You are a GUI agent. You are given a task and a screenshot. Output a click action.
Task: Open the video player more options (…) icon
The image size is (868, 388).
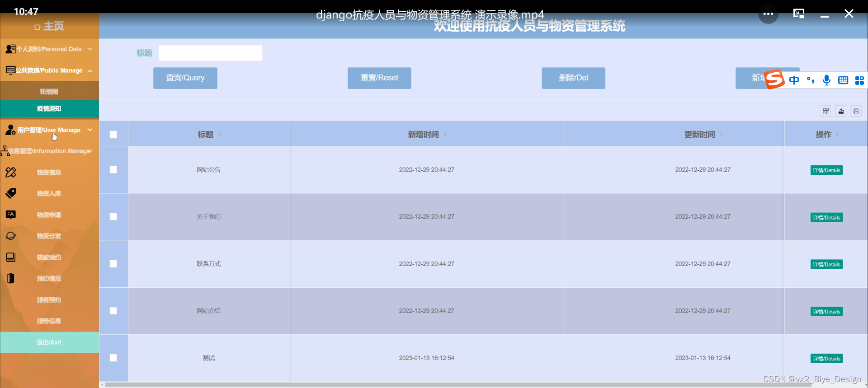[x=768, y=14]
